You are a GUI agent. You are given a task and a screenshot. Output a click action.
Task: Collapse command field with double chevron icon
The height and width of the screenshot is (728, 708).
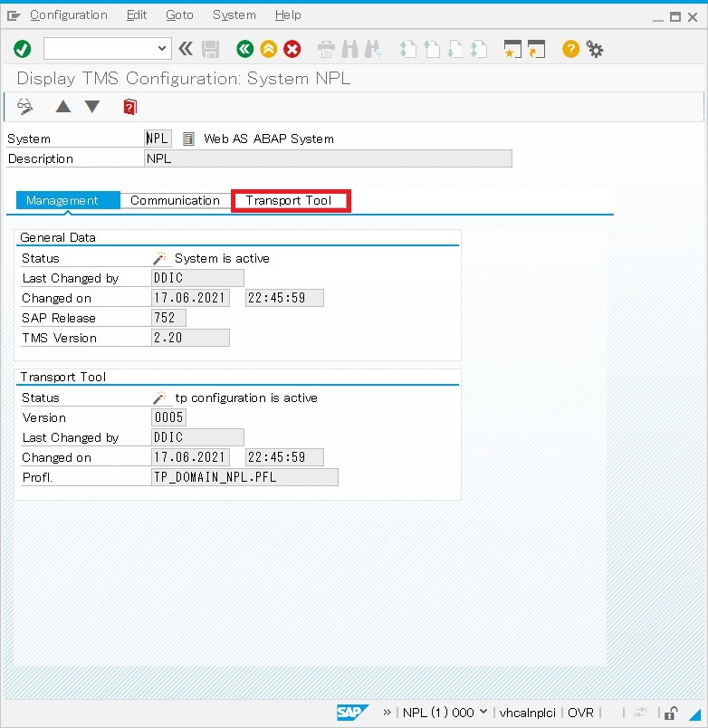(x=186, y=48)
